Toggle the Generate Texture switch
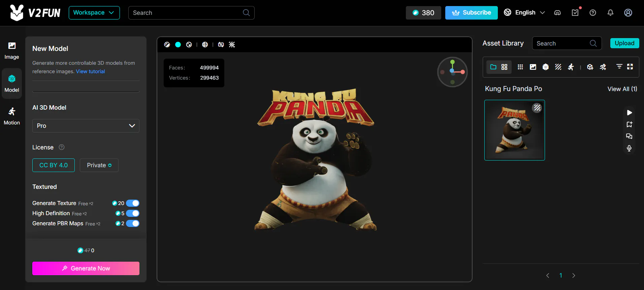 click(x=133, y=203)
